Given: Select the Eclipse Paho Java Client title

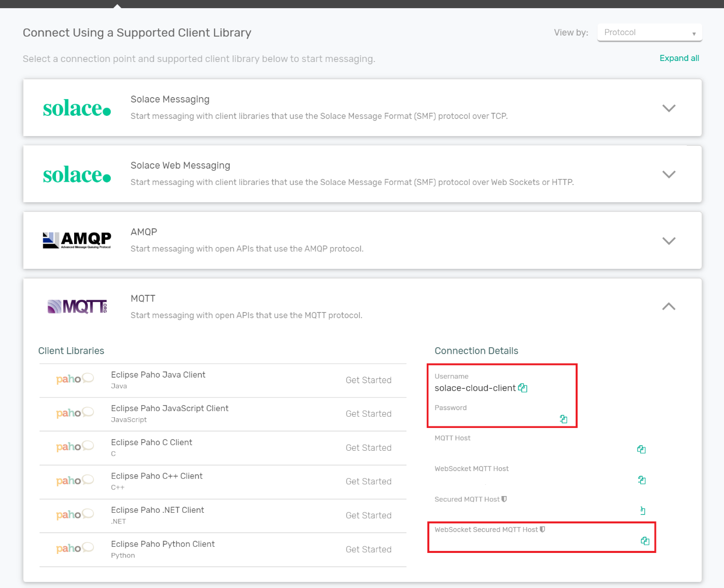Looking at the screenshot, I should pyautogui.click(x=158, y=375).
